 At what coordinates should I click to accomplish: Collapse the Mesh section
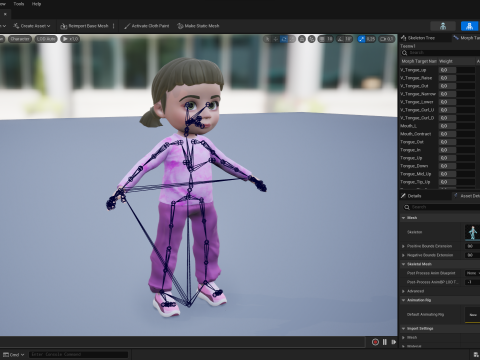coord(404,218)
